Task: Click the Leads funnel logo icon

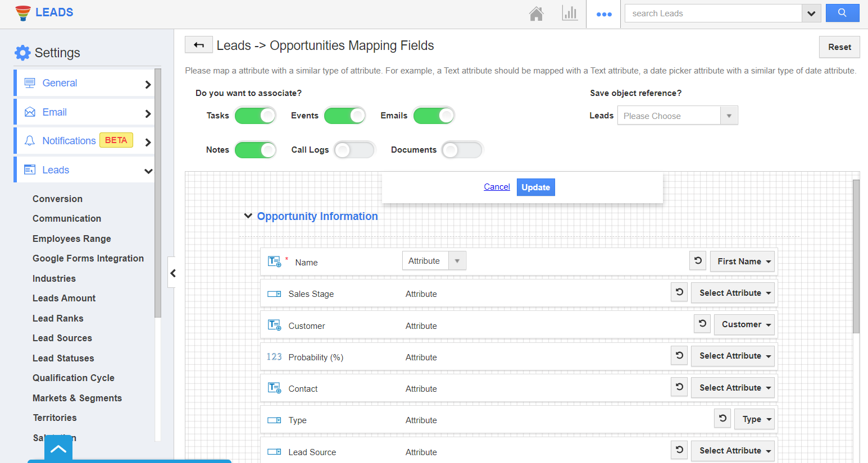Action: pos(23,13)
